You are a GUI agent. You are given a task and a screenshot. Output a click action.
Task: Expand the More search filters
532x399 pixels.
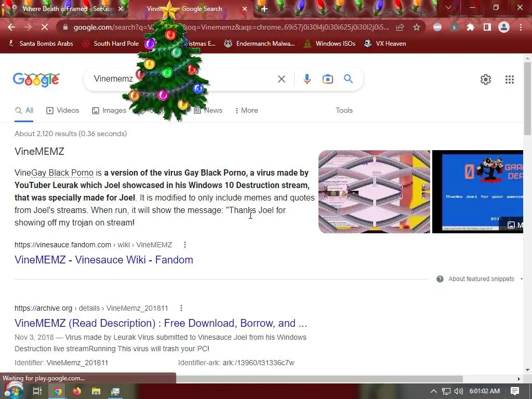(x=247, y=111)
